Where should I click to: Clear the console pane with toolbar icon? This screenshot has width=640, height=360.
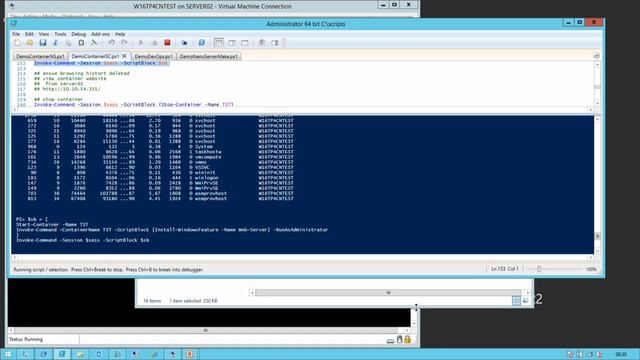pos(94,43)
